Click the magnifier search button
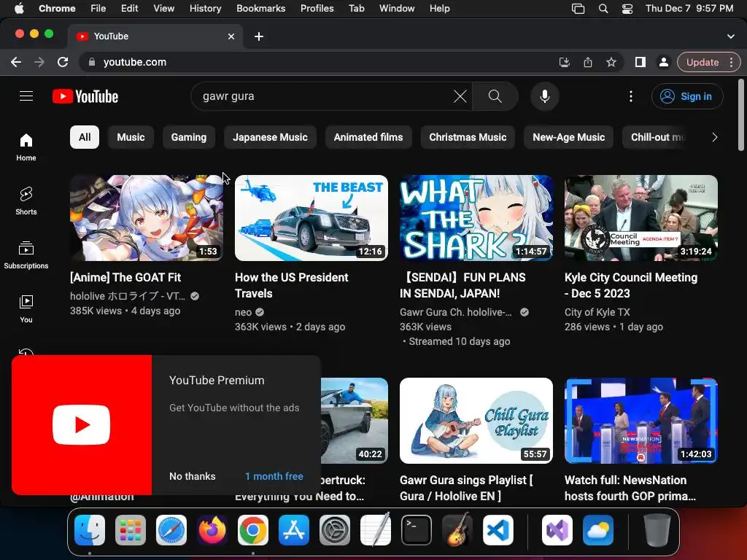This screenshot has width=747, height=560. (495, 96)
